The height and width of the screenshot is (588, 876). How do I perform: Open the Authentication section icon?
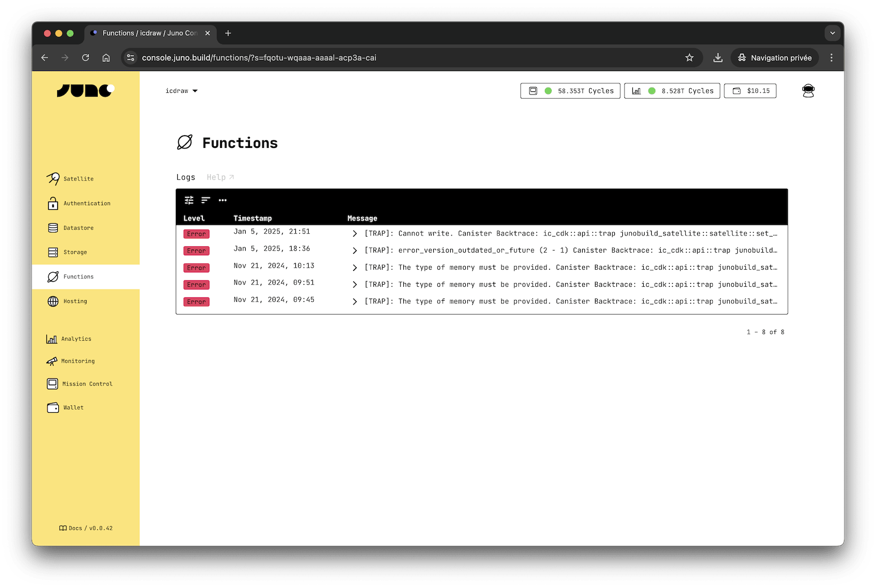53,203
